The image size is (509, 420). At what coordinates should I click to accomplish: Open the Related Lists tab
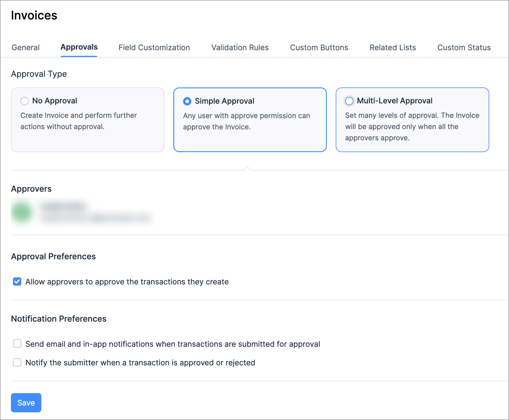coord(392,48)
